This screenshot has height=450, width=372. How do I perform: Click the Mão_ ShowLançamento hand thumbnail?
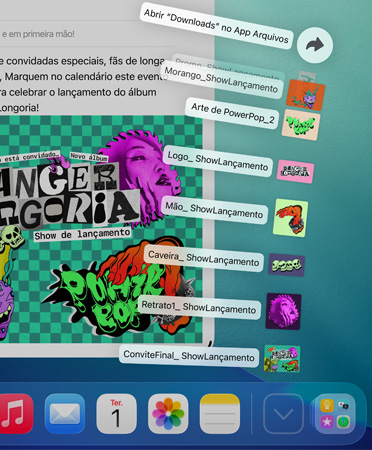tap(290, 218)
